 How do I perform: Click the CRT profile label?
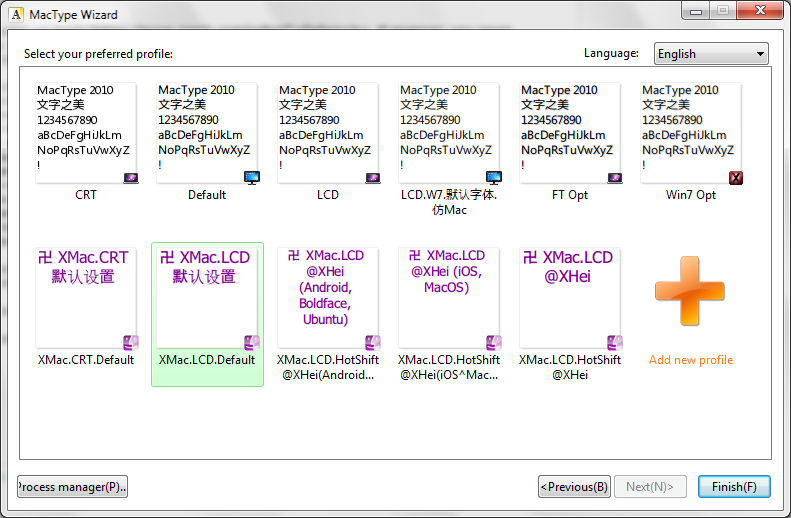pyautogui.click(x=86, y=195)
